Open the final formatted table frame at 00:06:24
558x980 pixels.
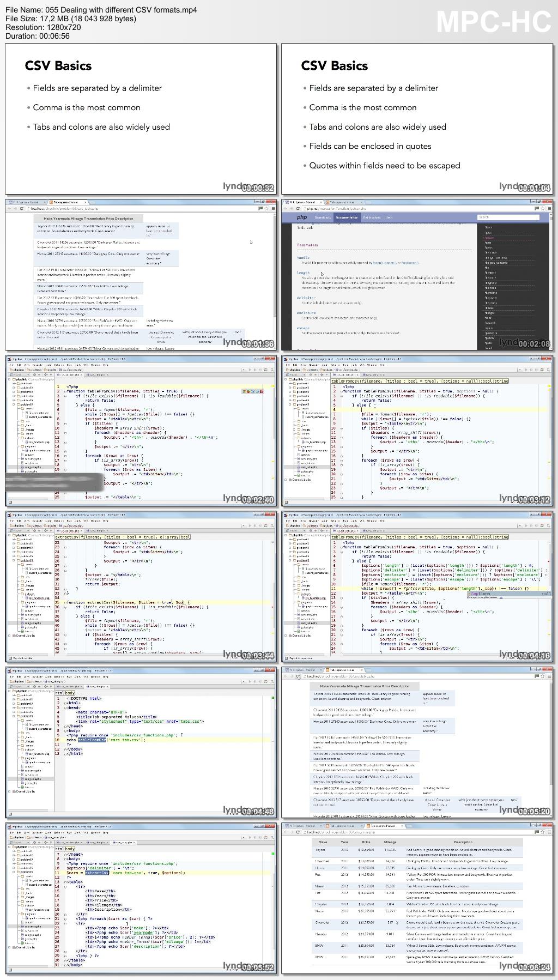pyautogui.click(x=417, y=898)
